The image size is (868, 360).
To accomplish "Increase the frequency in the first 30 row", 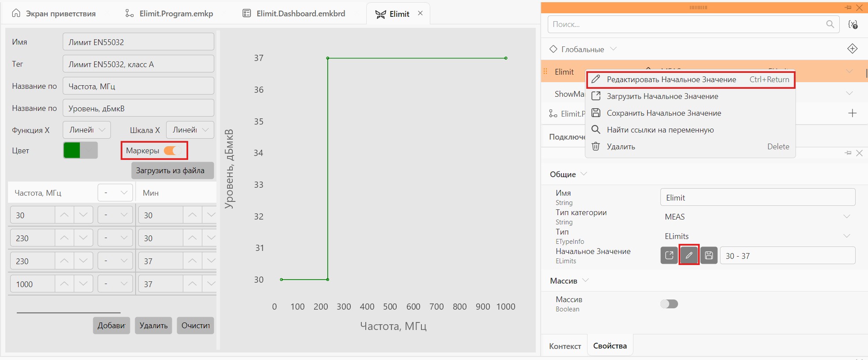I will coord(64,215).
